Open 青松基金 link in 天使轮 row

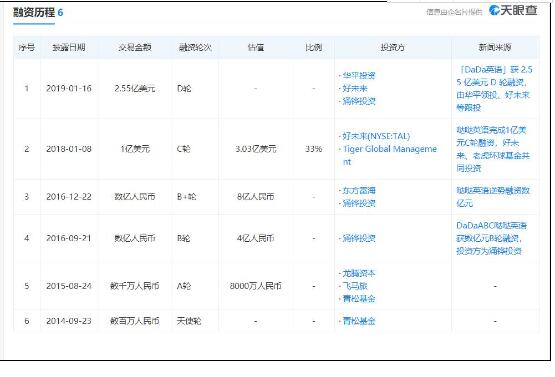(359, 321)
